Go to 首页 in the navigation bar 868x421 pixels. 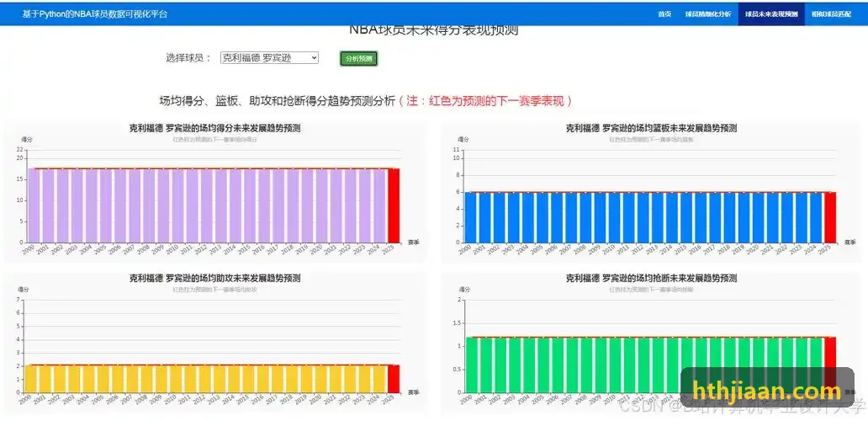click(x=664, y=13)
